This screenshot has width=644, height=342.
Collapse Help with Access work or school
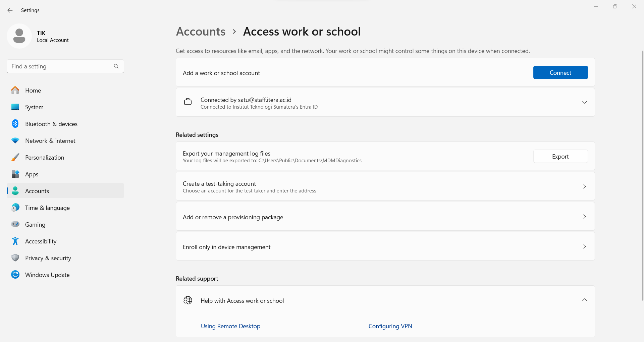[584, 300]
